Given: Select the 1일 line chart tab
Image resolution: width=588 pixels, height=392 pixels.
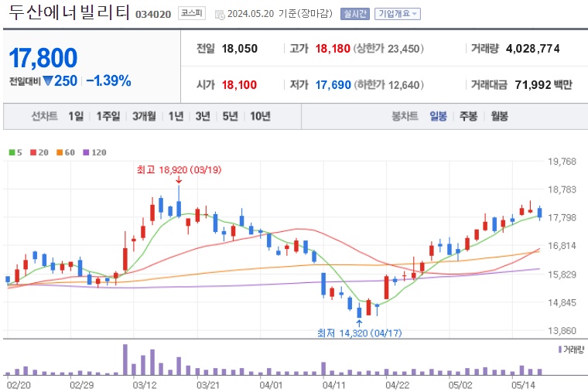Looking at the screenshot, I should tap(76, 116).
